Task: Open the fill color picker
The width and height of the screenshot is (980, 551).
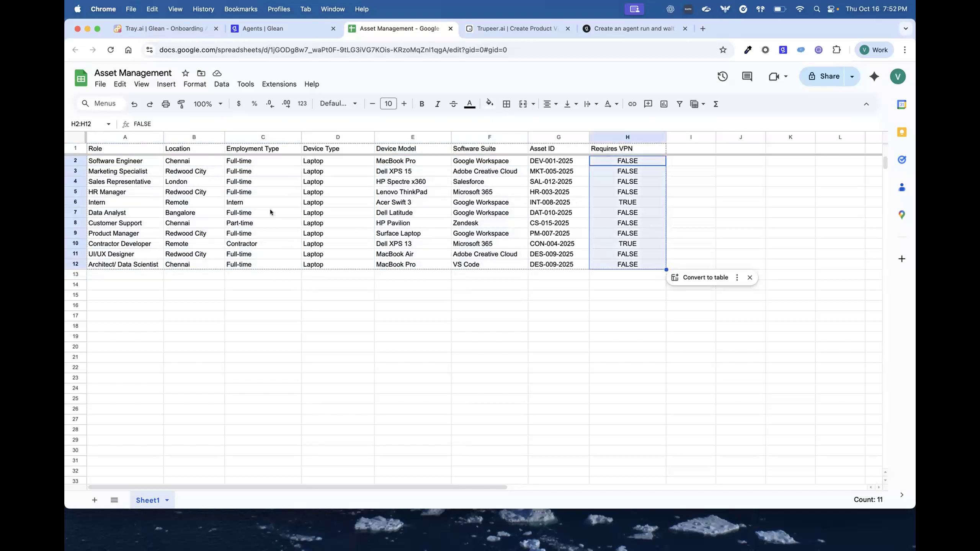Action: click(x=489, y=104)
